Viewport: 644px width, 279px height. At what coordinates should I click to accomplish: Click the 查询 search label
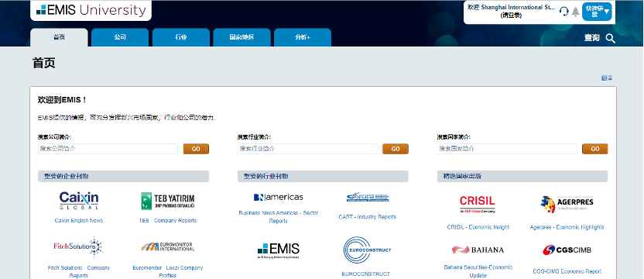pos(592,38)
